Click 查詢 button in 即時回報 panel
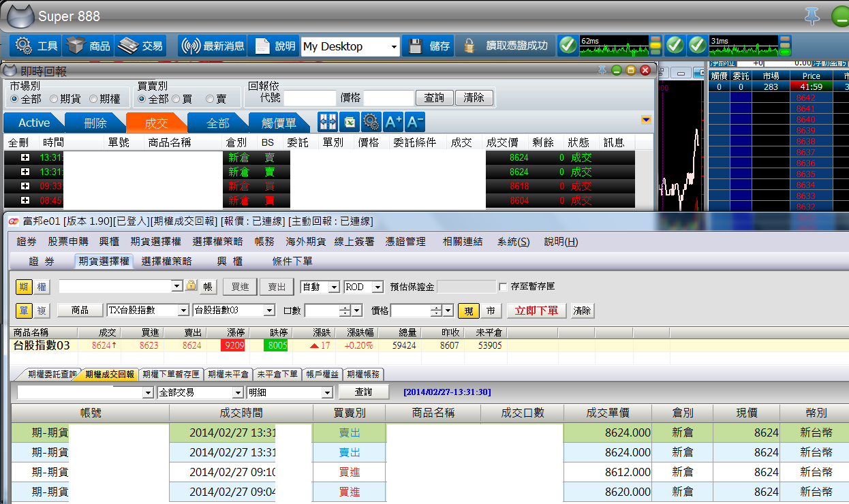The height and width of the screenshot is (504, 849). [434, 98]
